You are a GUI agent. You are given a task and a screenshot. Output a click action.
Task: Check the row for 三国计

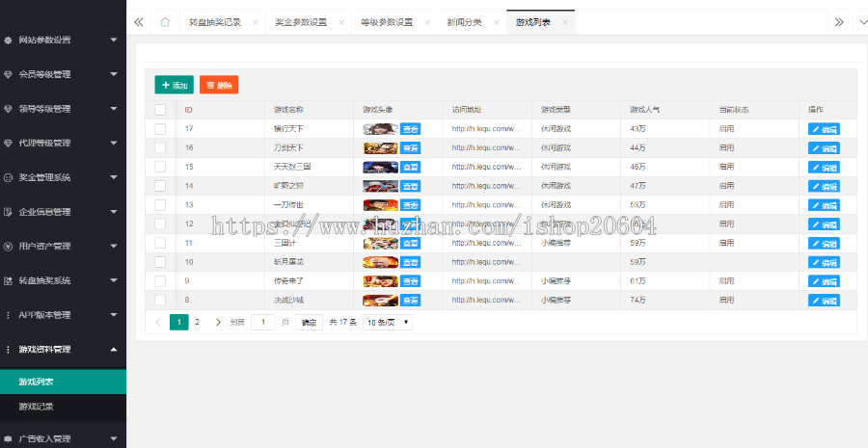click(x=160, y=243)
